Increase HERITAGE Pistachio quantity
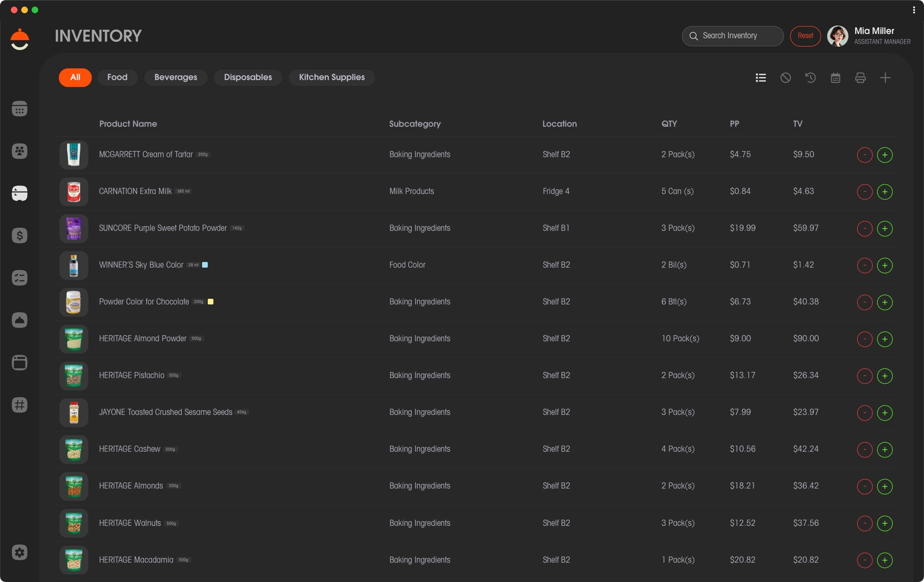Screen dimensions: 924x582 (x=884, y=376)
